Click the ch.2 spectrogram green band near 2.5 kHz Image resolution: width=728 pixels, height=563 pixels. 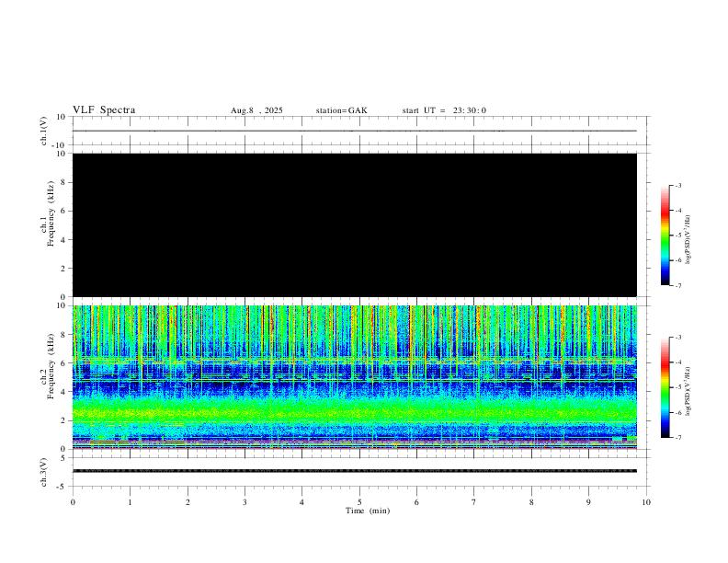click(x=355, y=410)
